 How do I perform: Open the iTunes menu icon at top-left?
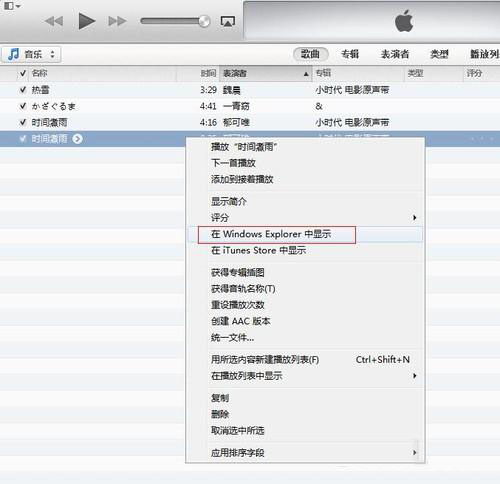click(x=12, y=5)
